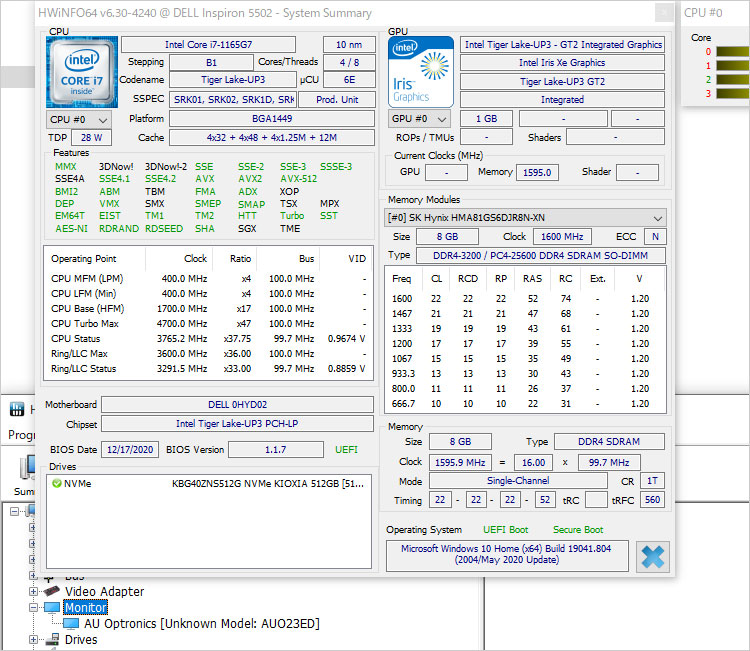The width and height of the screenshot is (750, 651).
Task: Click the 10 nm process field
Action: (x=349, y=44)
